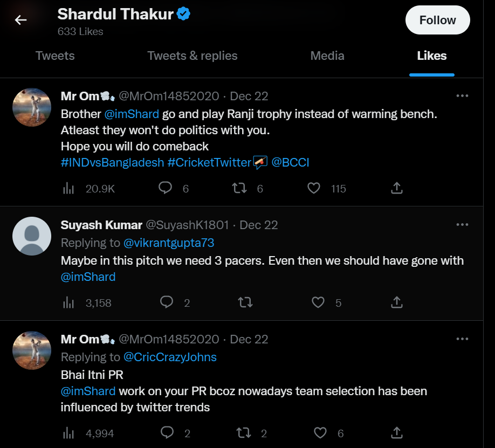Screen dimensions: 495x448
Task: Open reply icon on Suyash Kumar's tweet
Action: [x=167, y=302]
